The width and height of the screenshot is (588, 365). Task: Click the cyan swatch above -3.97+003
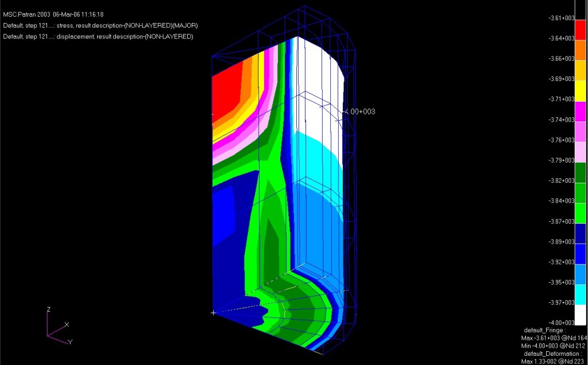point(580,292)
